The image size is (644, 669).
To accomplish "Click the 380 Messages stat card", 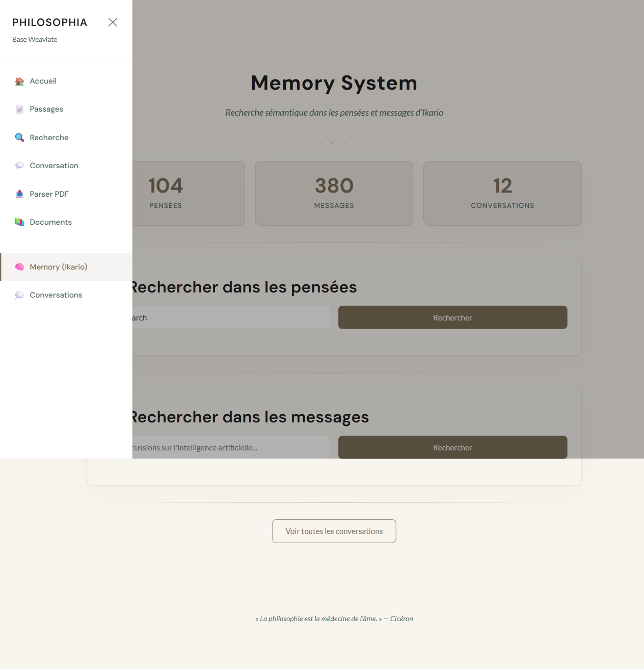I will tap(334, 193).
